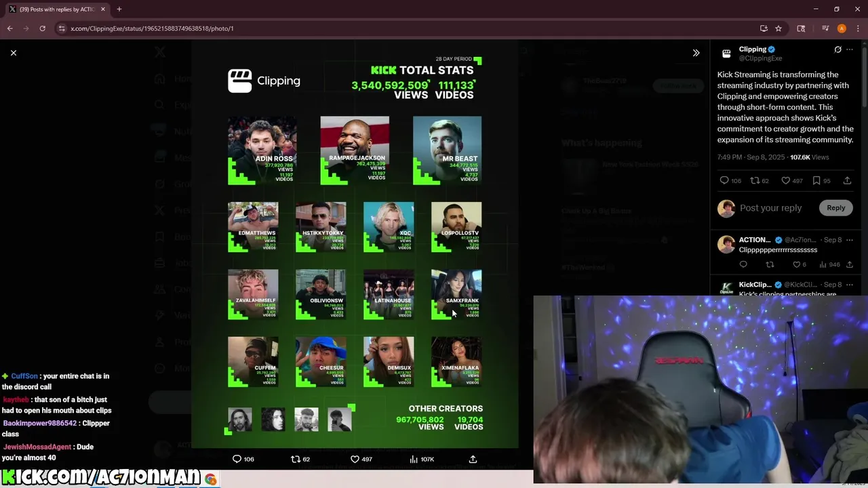Click the share icon below the photo
Screen dimensions: 868x488
[x=473, y=459]
